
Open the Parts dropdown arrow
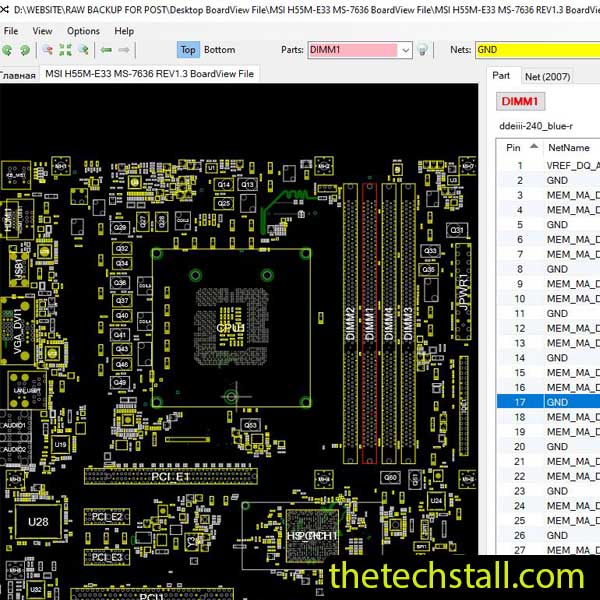(405, 50)
